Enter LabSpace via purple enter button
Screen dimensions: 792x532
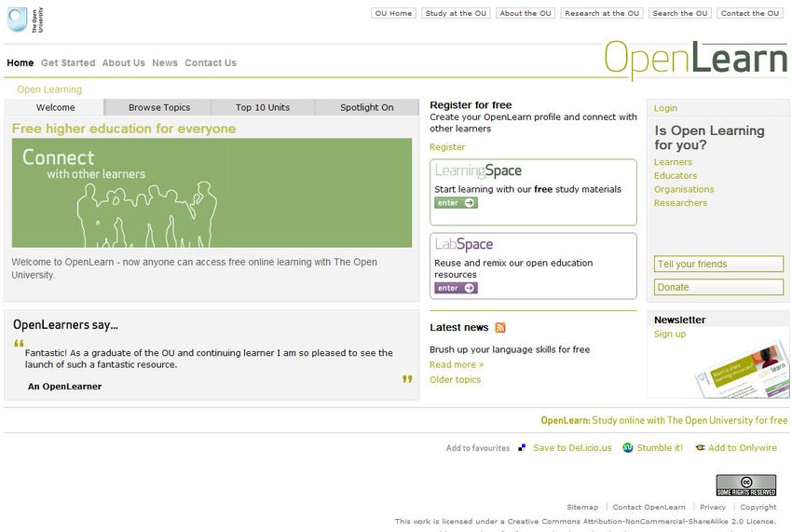[456, 288]
